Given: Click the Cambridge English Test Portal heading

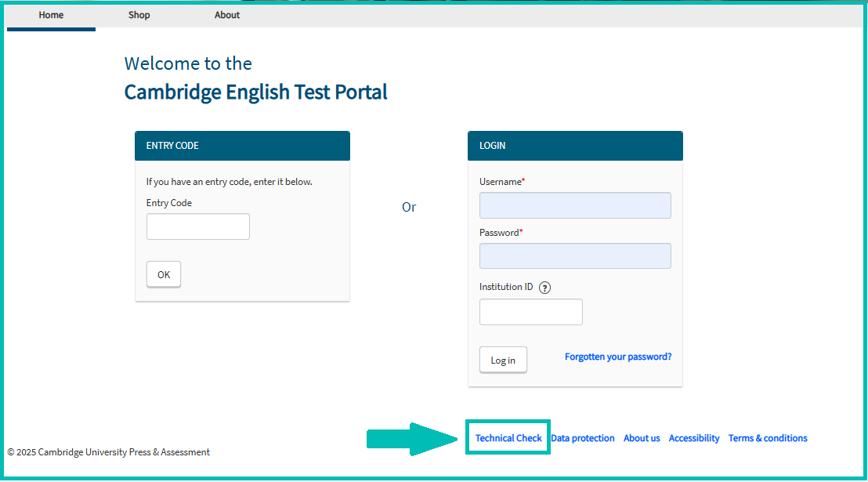Looking at the screenshot, I should pyautogui.click(x=255, y=92).
